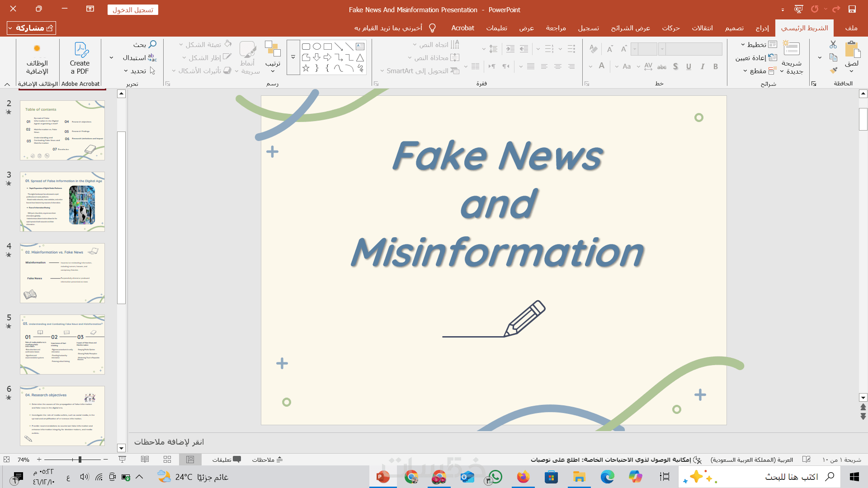Screen dimensions: 868x488
Task: Click the Copy icon in clipboard group
Action: point(833,57)
